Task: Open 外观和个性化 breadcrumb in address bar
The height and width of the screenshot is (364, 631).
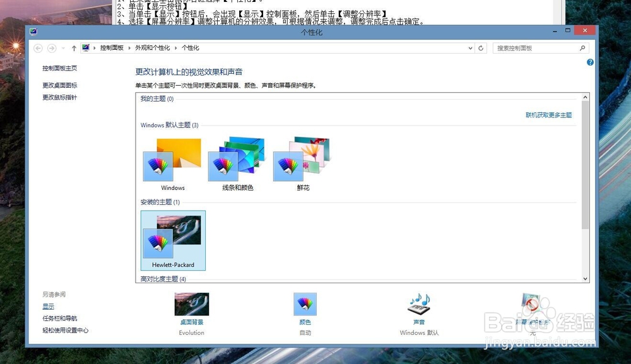Action: (x=153, y=48)
